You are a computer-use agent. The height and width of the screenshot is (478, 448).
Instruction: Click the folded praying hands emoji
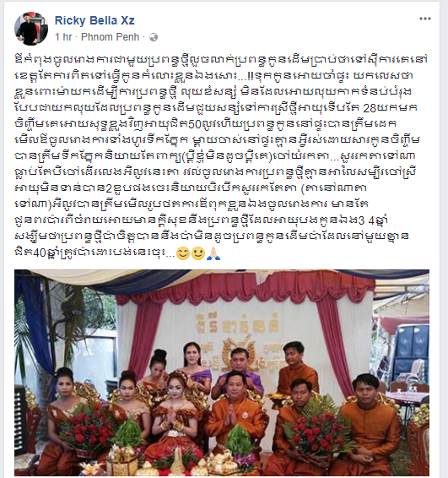click(x=213, y=253)
